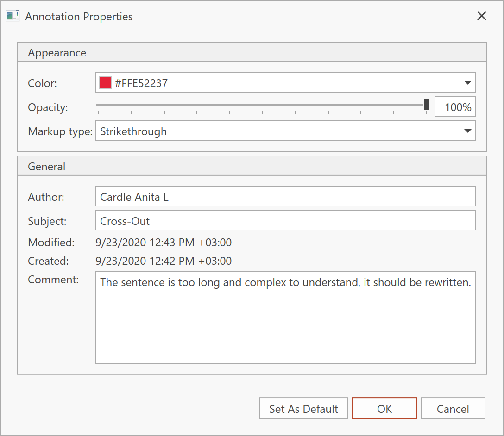This screenshot has width=504, height=436.
Task: Confirm changes with the OK button
Action: click(384, 409)
